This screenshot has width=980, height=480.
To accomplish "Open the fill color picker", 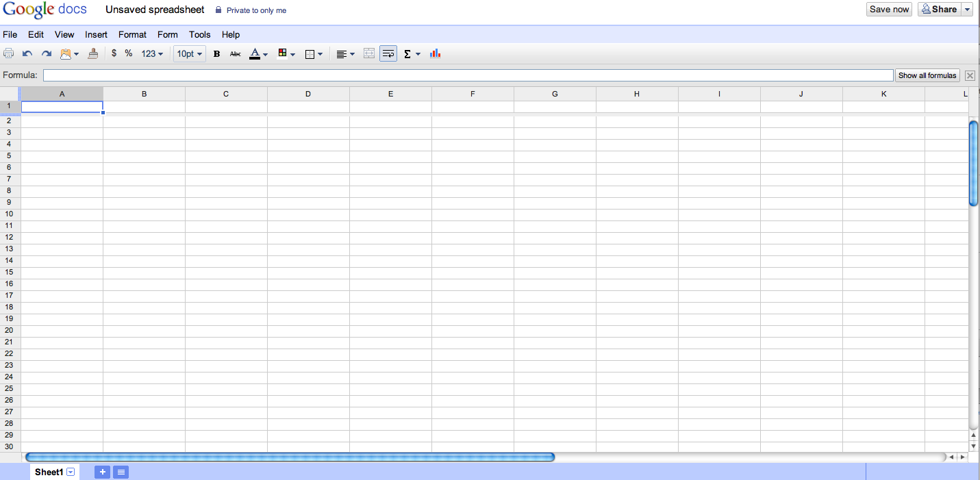I will click(x=284, y=53).
